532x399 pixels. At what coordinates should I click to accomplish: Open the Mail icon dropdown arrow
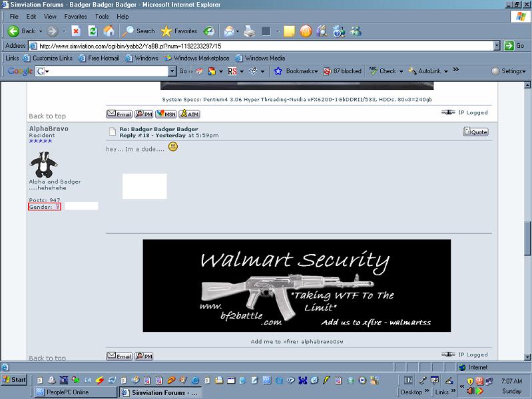tap(238, 31)
